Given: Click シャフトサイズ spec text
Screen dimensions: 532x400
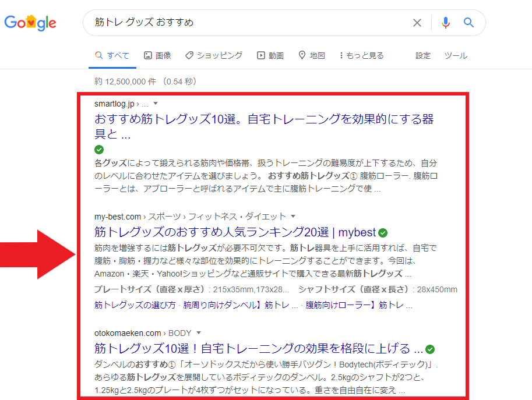Looking at the screenshot, I should click(378, 289).
